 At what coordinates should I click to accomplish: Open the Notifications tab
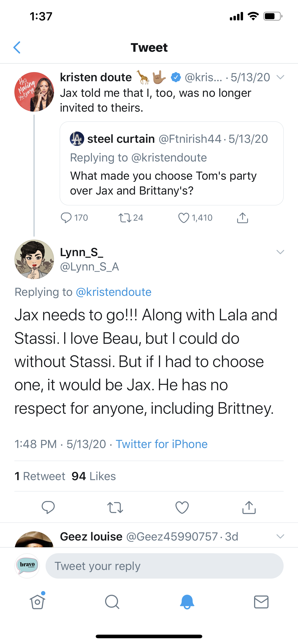click(x=187, y=602)
